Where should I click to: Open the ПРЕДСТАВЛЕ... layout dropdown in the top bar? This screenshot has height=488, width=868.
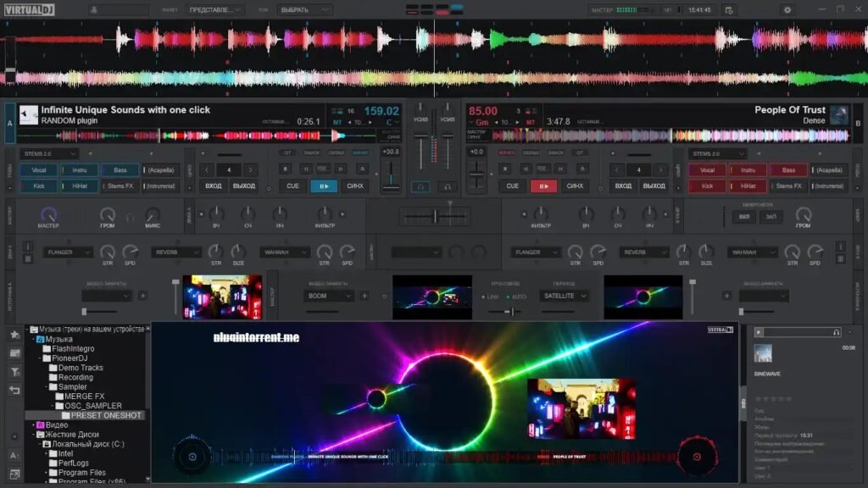214,10
